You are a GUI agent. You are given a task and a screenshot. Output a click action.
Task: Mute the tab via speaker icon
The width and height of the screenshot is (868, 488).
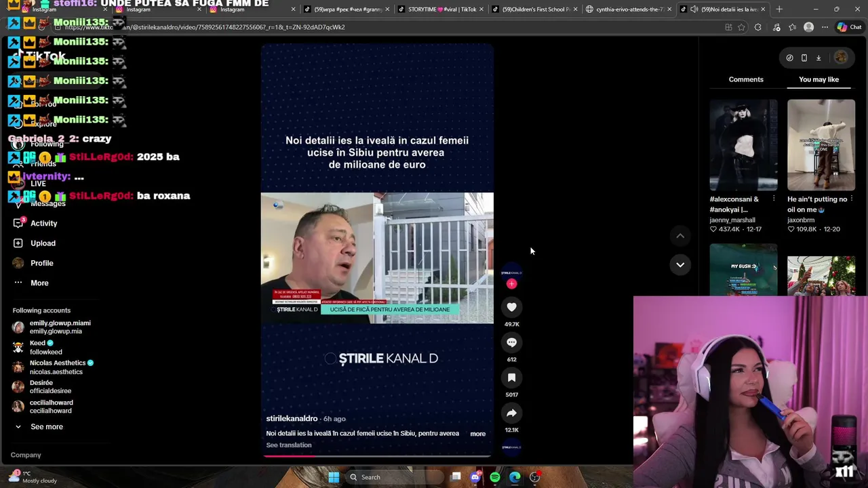pyautogui.click(x=694, y=9)
